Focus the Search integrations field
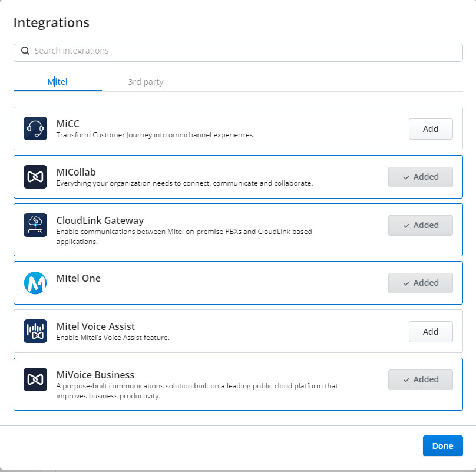The height and width of the screenshot is (472, 476). pos(238,52)
